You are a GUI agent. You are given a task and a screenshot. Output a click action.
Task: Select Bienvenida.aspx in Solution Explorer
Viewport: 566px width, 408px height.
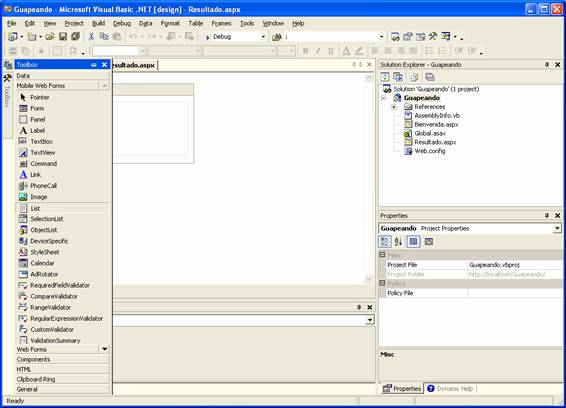pyautogui.click(x=436, y=125)
